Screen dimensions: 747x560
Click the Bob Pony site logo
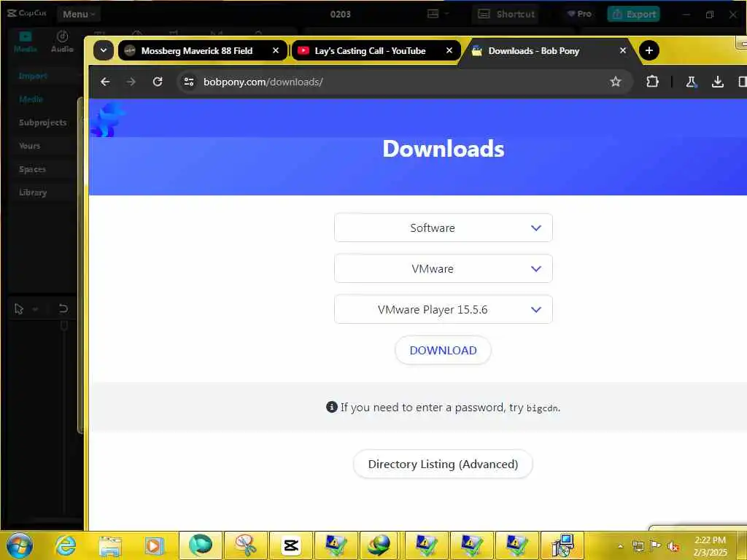click(107, 119)
